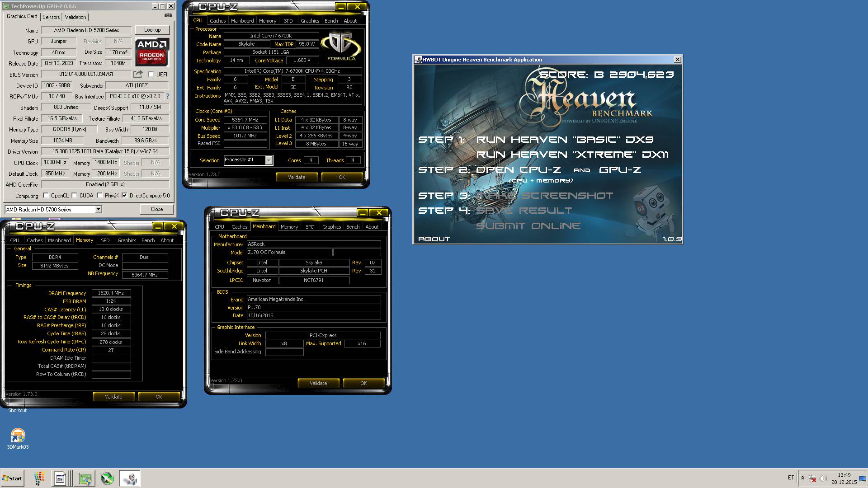Click the GPU-Z Lookup button

point(152,30)
